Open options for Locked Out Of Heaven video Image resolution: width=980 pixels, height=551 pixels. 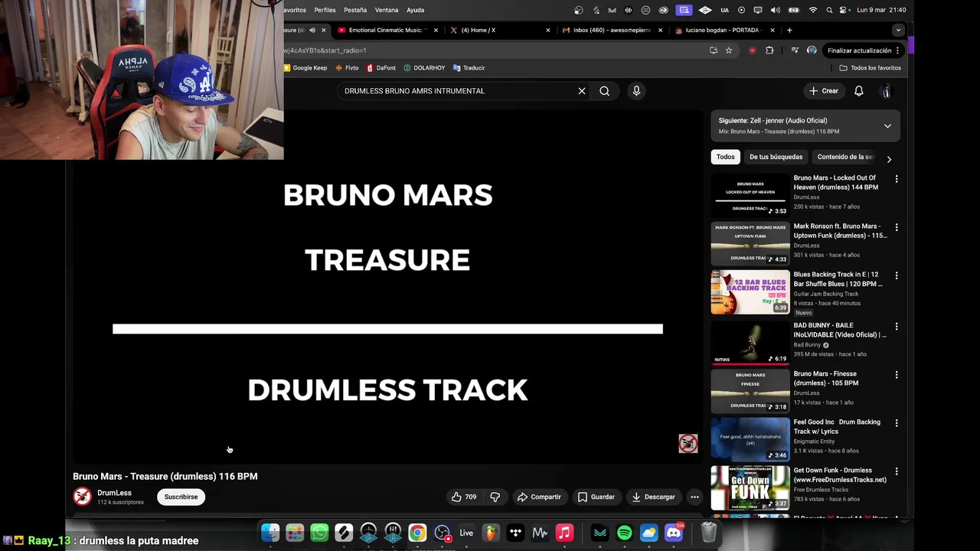pyautogui.click(x=897, y=179)
